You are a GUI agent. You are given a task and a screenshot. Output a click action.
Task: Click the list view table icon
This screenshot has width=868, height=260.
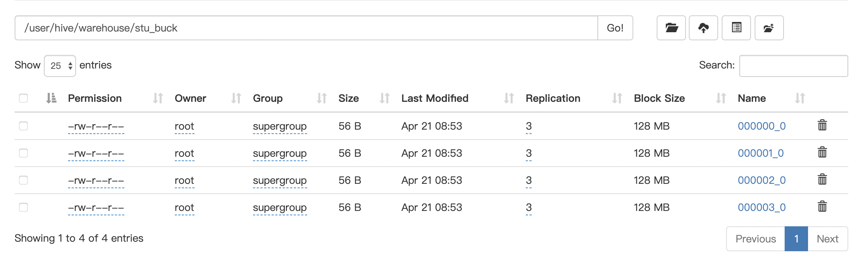[736, 28]
